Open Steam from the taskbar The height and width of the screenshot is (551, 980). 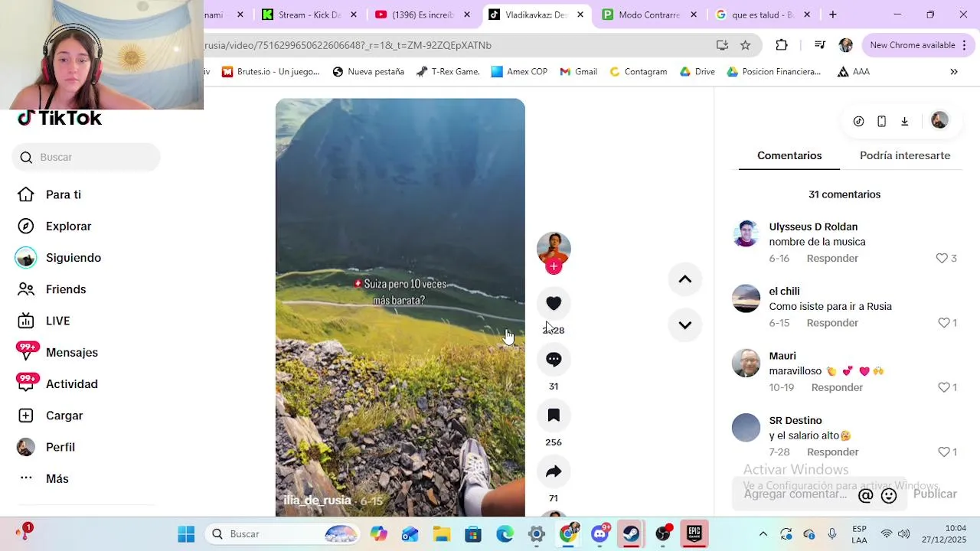tap(631, 534)
